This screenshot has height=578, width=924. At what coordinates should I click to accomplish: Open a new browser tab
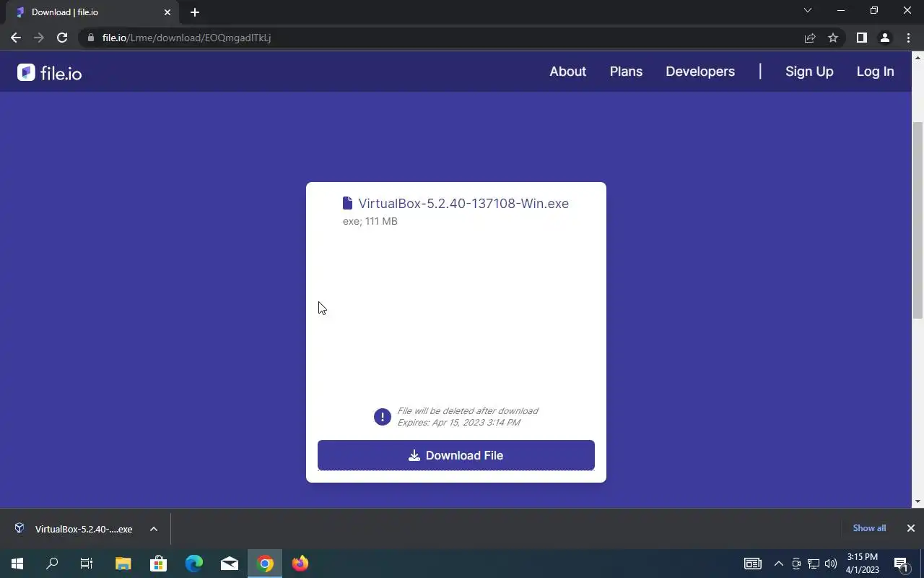(x=195, y=12)
